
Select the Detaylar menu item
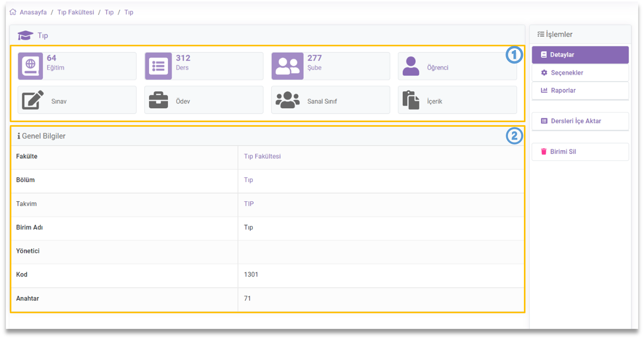pyautogui.click(x=580, y=55)
